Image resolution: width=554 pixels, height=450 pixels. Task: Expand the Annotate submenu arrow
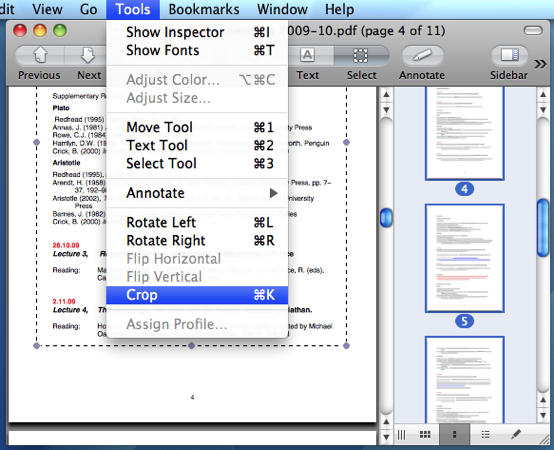pos(273,193)
